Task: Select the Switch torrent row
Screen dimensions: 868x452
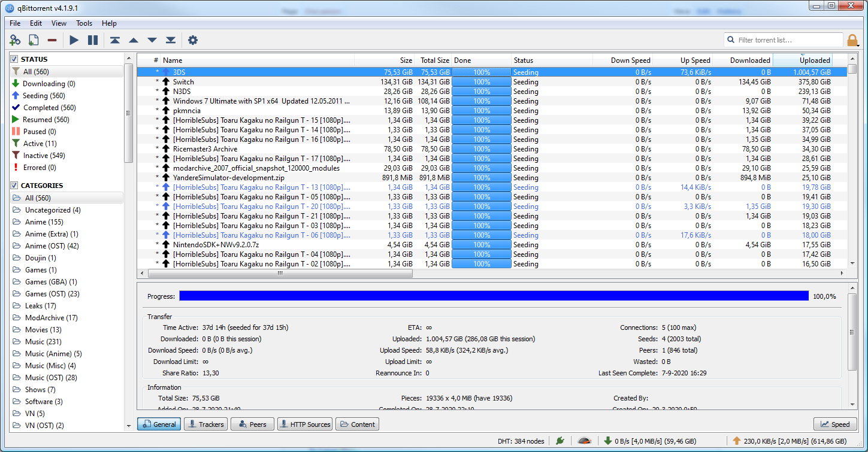Action: (x=492, y=82)
